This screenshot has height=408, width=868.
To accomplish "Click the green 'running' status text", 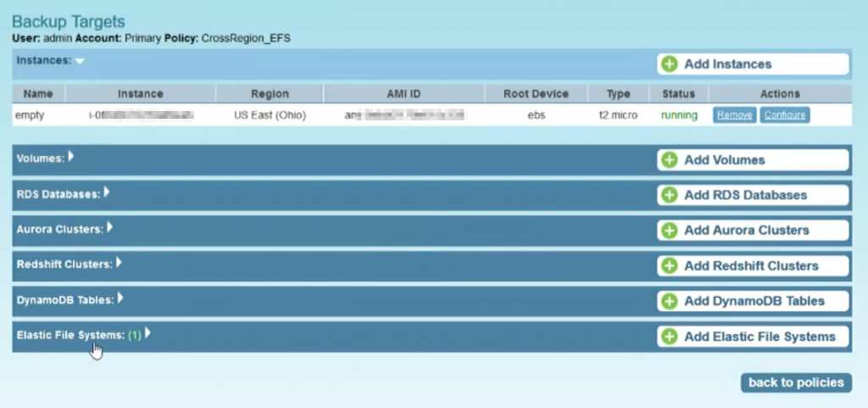I will point(679,115).
